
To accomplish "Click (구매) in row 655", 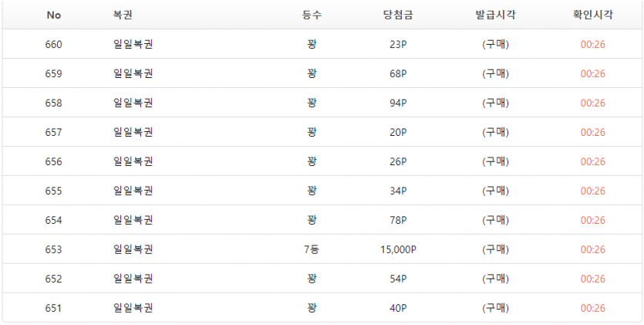I will tap(495, 191).
